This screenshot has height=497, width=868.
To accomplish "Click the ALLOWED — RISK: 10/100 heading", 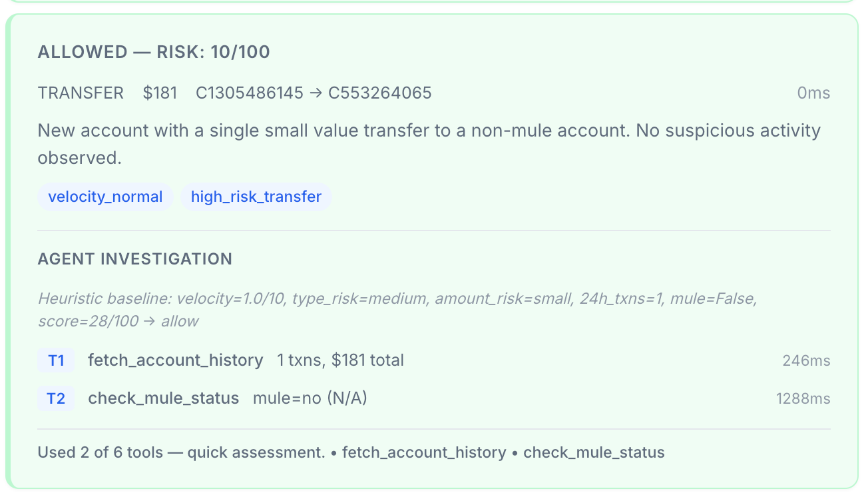I will click(x=154, y=52).
